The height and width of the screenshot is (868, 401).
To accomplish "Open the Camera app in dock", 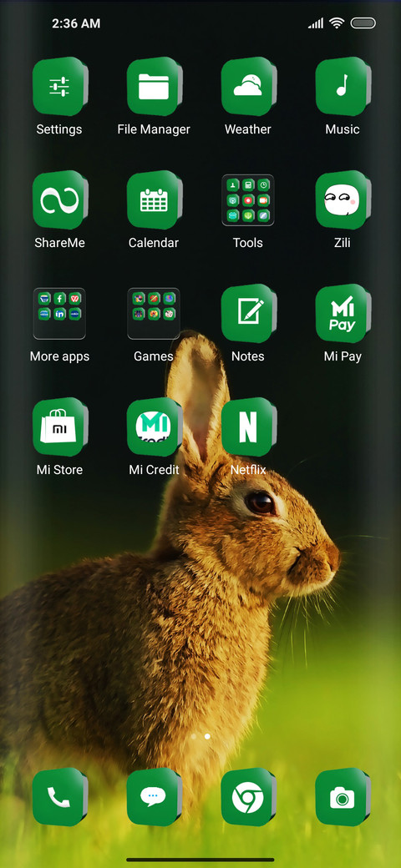I will coord(343,797).
